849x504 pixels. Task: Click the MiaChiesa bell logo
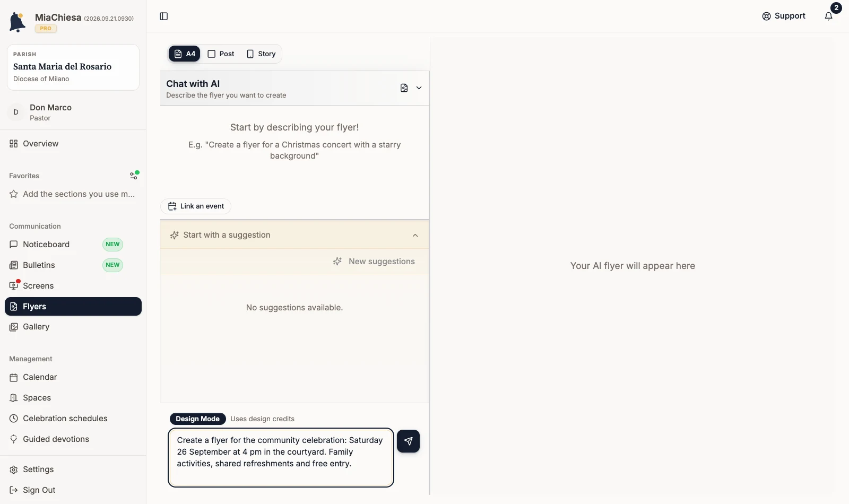tap(18, 22)
